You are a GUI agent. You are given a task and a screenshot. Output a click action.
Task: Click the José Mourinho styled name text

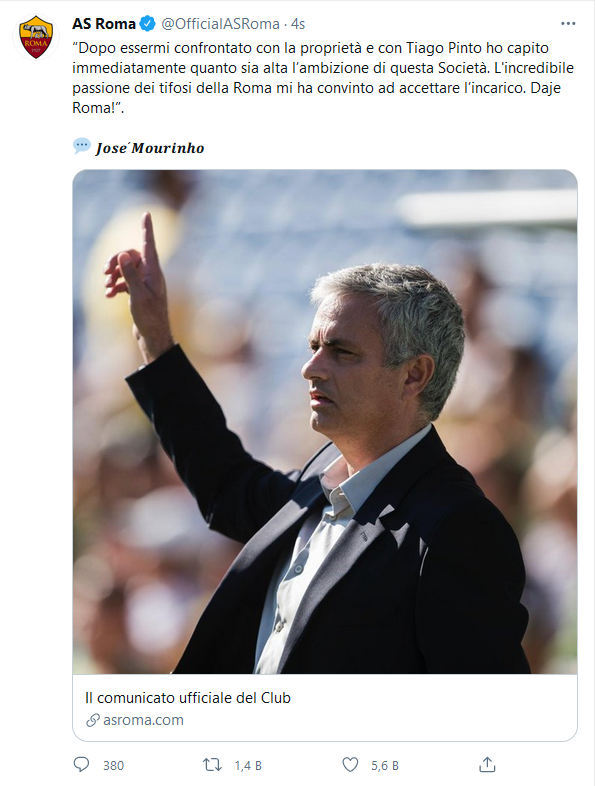pos(150,148)
